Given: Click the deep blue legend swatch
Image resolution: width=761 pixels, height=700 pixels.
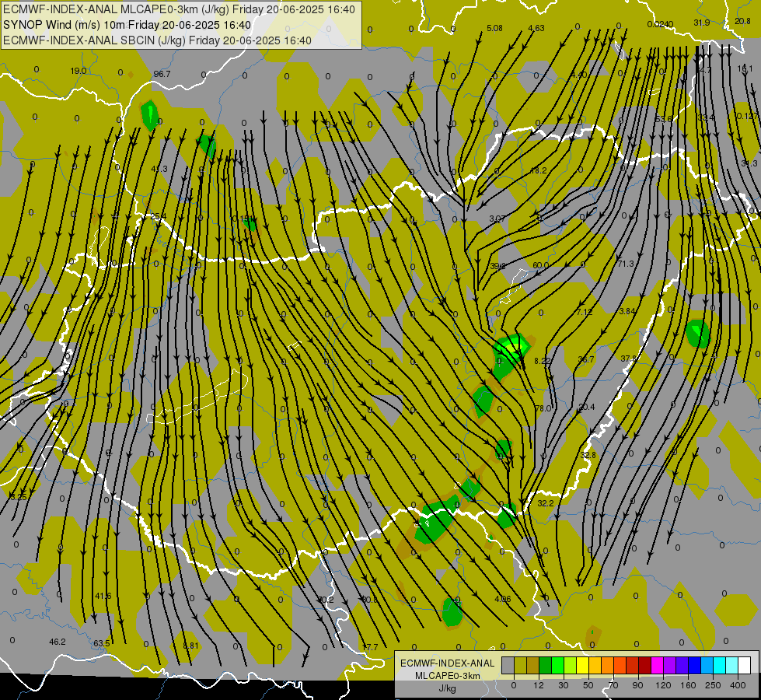Looking at the screenshot, I should [695, 665].
